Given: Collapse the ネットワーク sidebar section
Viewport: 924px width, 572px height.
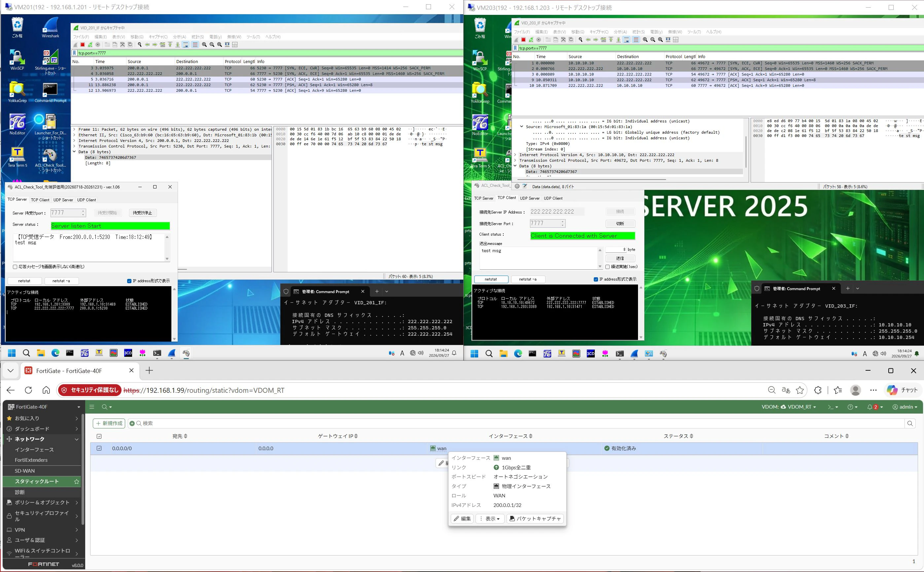Looking at the screenshot, I should (42, 439).
